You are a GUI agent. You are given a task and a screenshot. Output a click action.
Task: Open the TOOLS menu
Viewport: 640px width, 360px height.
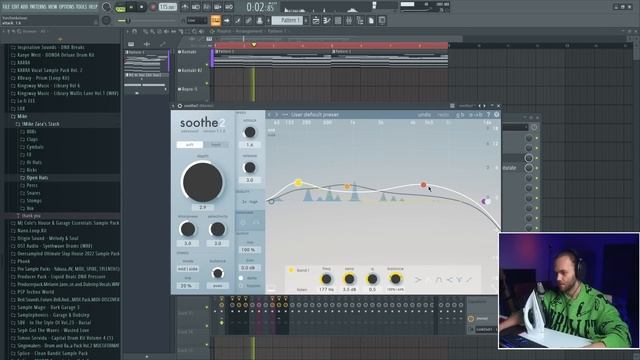(x=81, y=7)
